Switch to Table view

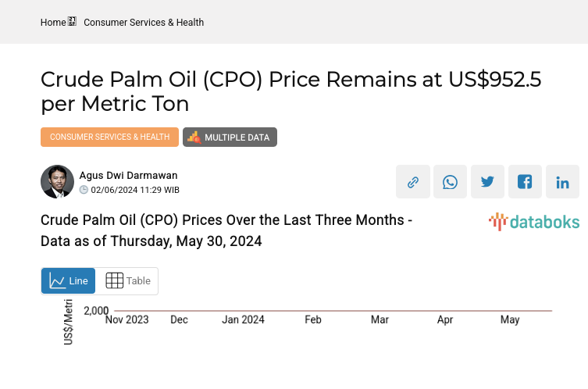click(x=127, y=281)
